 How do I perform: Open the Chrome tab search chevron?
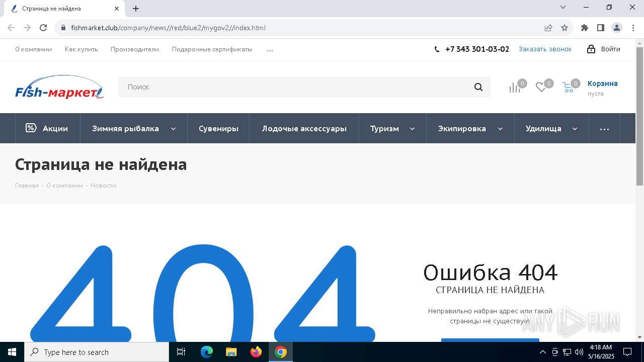tap(563, 7)
